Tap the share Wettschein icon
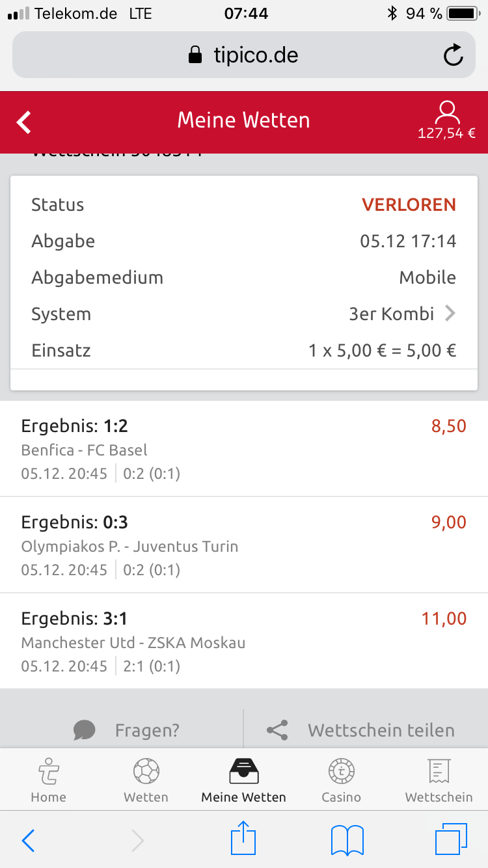This screenshot has height=868, width=488. coord(278,730)
